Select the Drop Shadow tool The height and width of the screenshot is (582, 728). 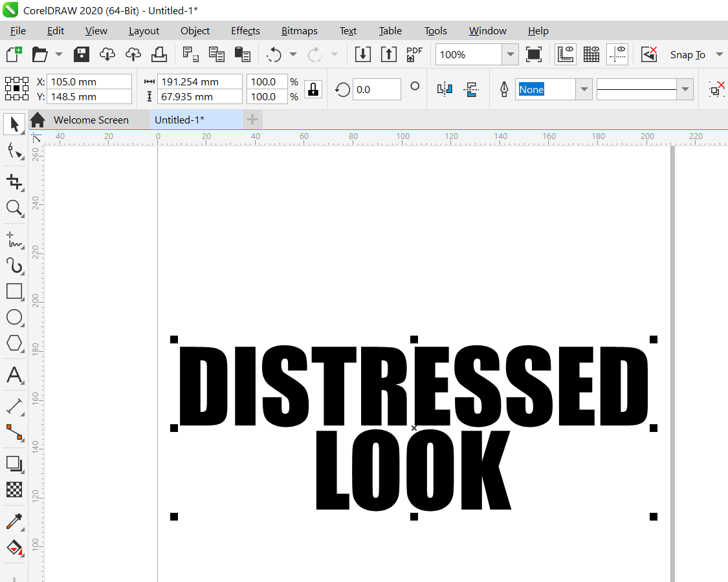[14, 464]
